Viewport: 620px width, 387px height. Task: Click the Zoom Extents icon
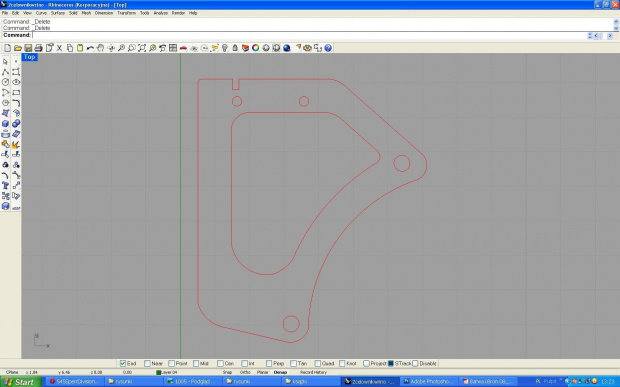(x=142, y=48)
